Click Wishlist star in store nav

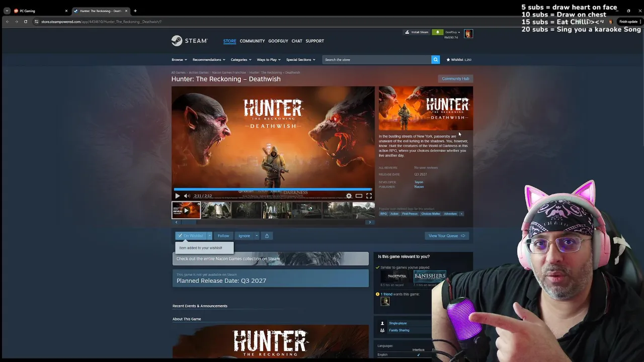tap(448, 60)
